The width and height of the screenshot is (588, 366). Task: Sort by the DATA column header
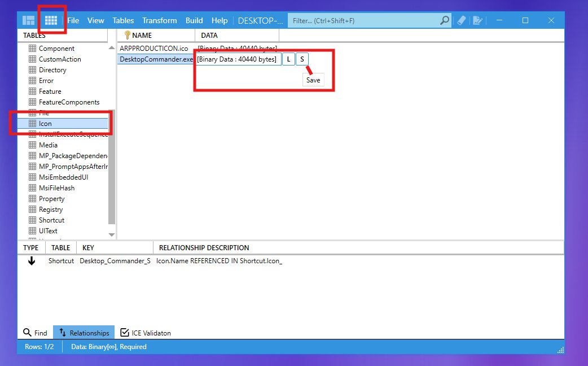pyautogui.click(x=237, y=35)
